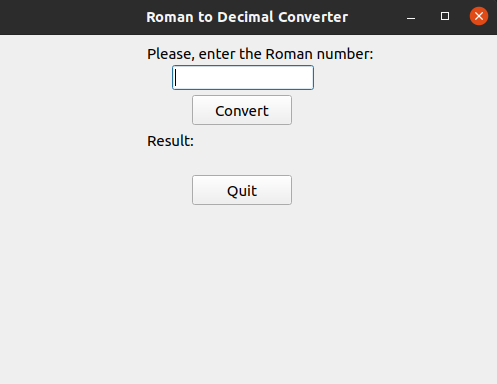Click the window title 'Roman to Decimal Converter'

pos(247,17)
